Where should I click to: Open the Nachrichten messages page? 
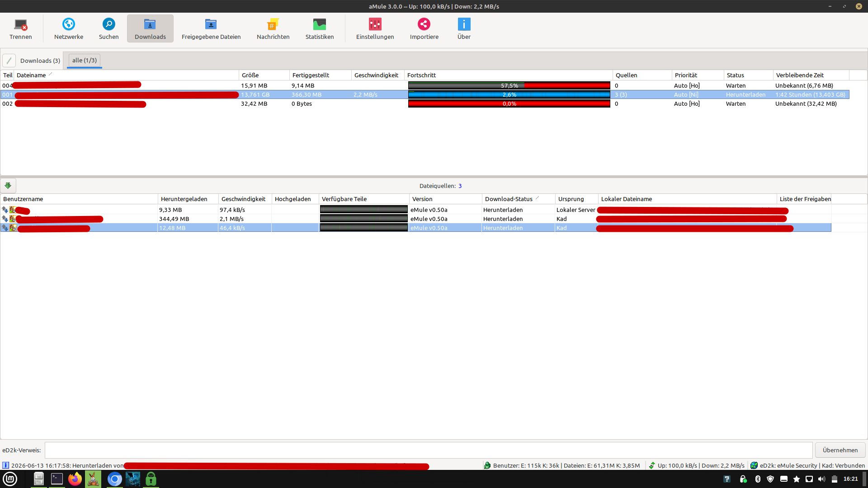pos(273,28)
